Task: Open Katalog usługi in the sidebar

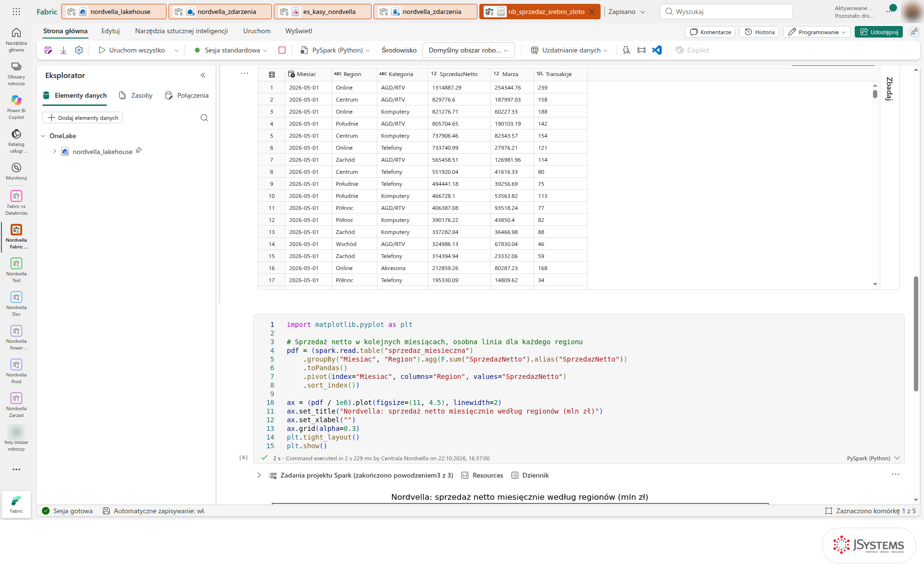Action: [16, 141]
